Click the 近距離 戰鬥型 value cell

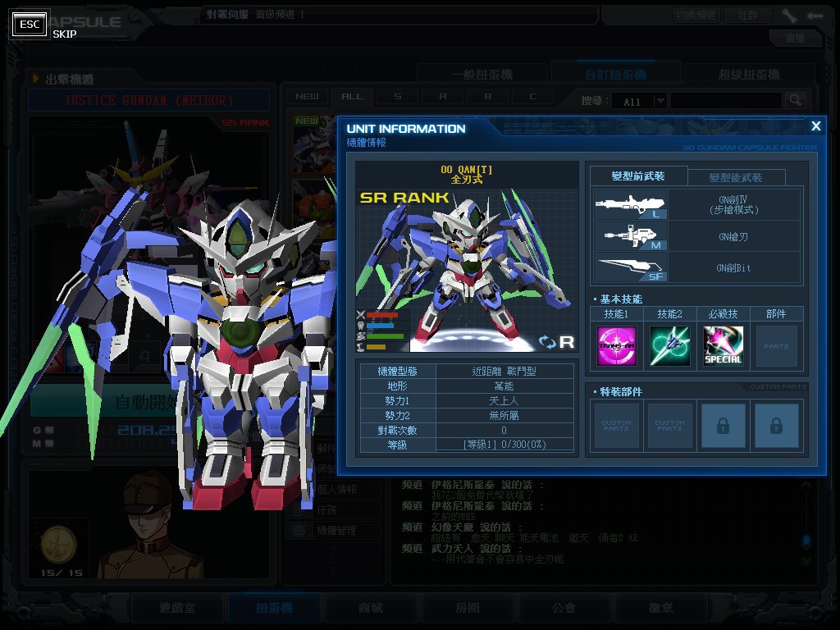tap(504, 371)
